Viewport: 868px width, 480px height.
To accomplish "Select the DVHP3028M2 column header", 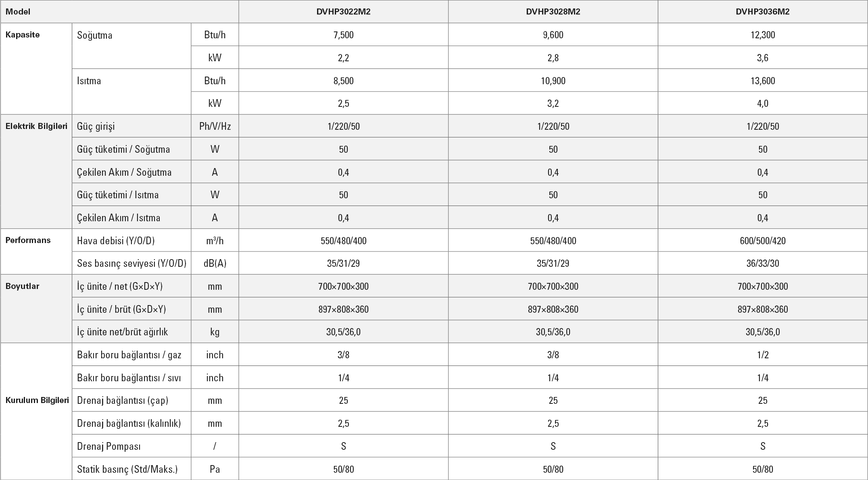I will tap(553, 12).
